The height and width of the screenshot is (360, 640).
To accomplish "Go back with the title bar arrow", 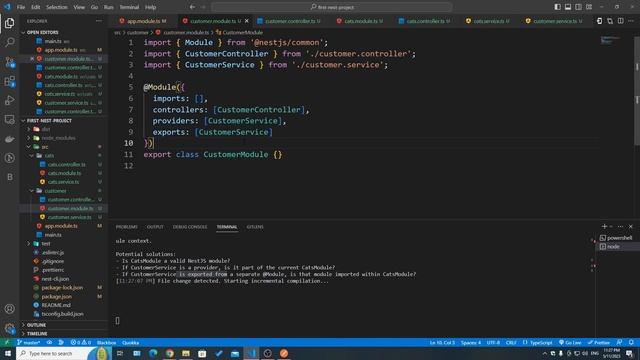I will tap(192, 7).
